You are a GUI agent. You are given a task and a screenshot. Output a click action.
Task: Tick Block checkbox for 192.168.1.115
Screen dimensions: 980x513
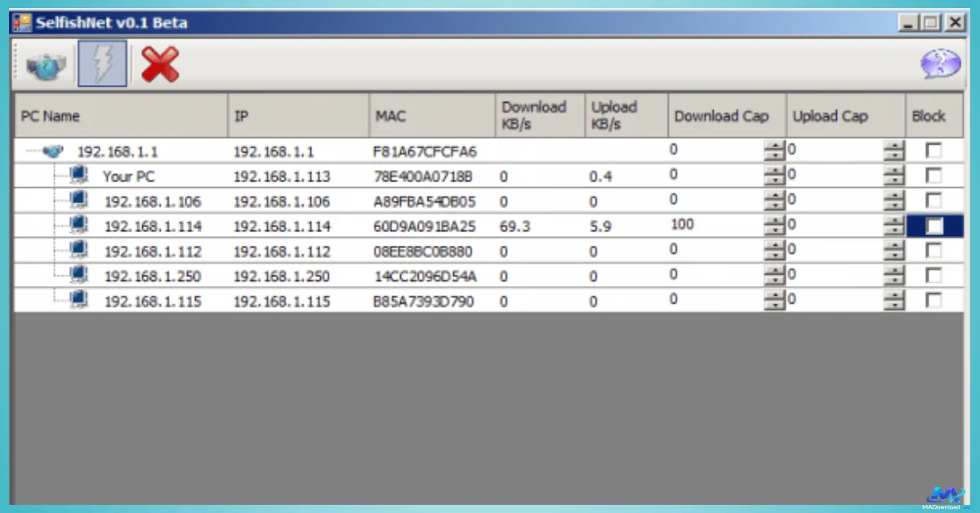[x=933, y=301]
